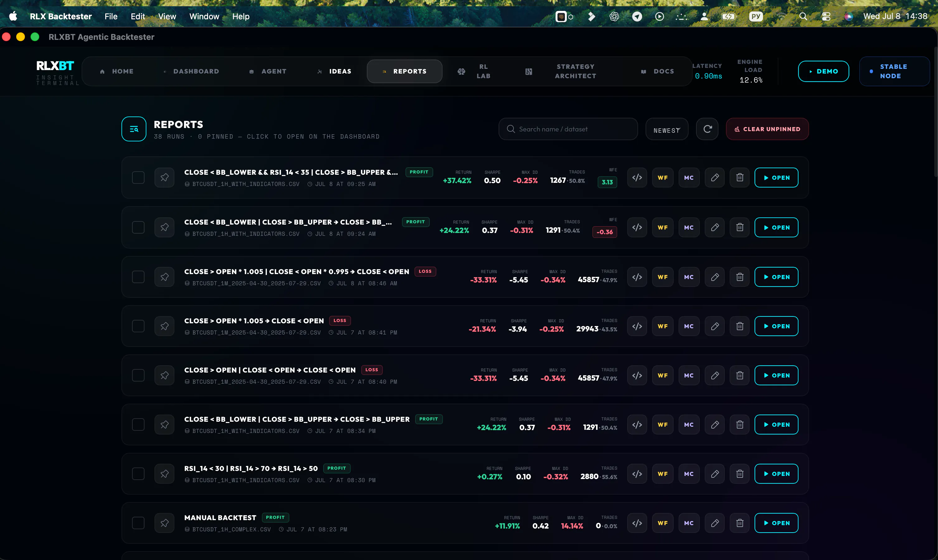The height and width of the screenshot is (560, 938).
Task: Select checkbox for the Jul 7 08:34 PM report
Action: tap(138, 425)
